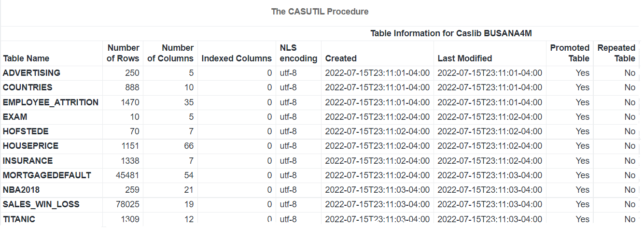Click the Created column header
Viewport: 644px width, 228px height.
point(341,58)
